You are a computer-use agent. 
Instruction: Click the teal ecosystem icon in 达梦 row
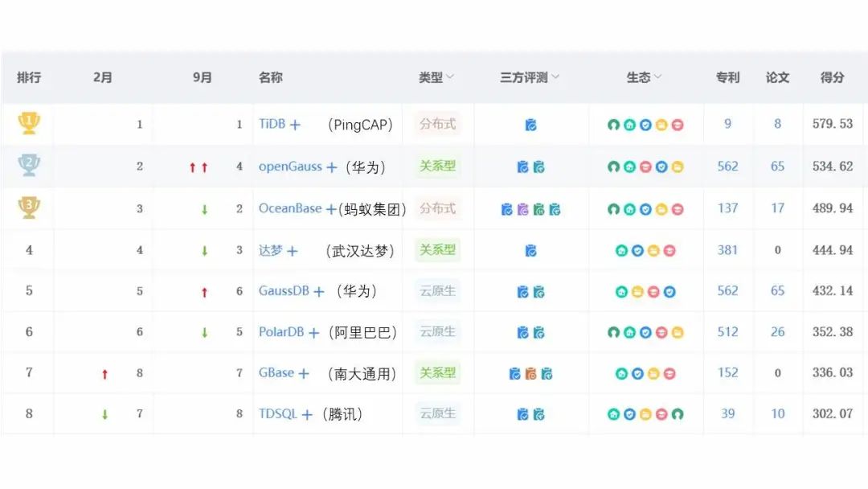pyautogui.click(x=621, y=251)
